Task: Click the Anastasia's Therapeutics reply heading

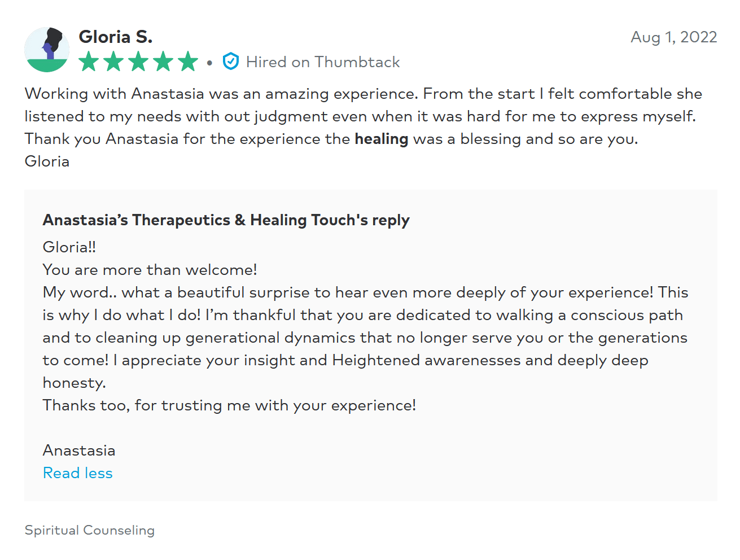Action: (226, 220)
